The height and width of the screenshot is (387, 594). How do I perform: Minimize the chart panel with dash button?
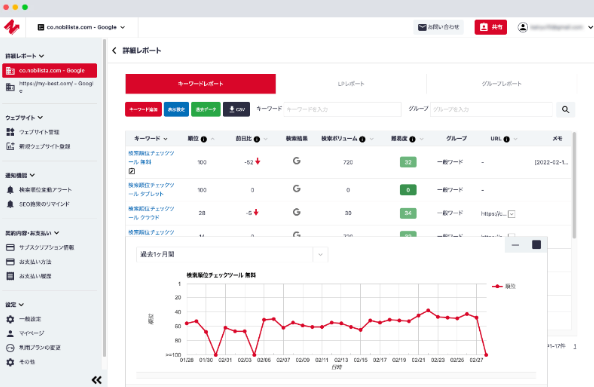click(x=515, y=245)
